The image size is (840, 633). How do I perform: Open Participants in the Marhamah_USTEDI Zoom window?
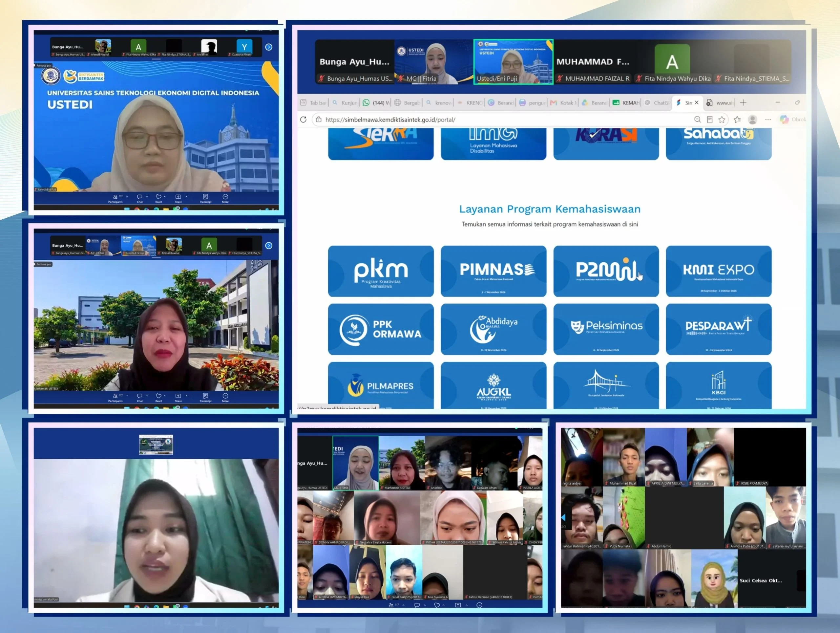115,397
